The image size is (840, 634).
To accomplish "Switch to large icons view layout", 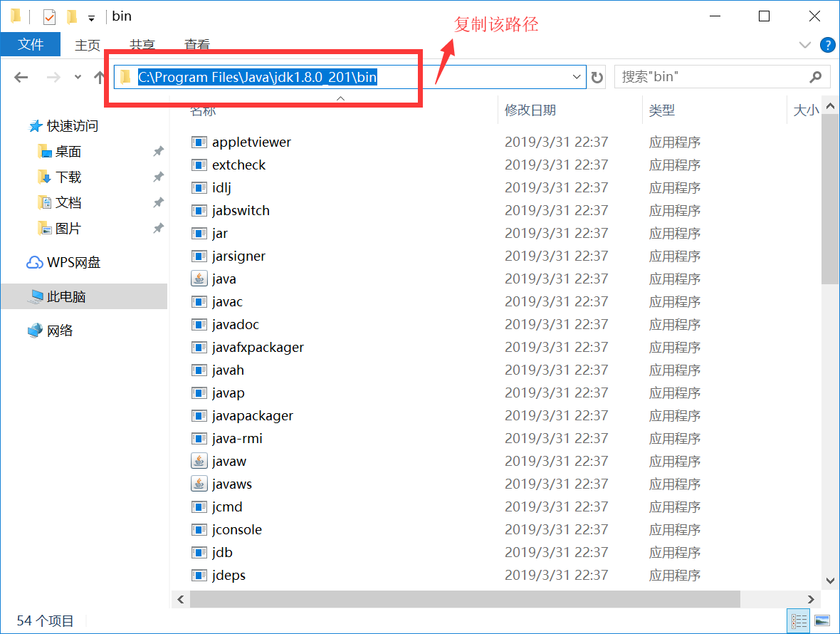I will [821, 621].
